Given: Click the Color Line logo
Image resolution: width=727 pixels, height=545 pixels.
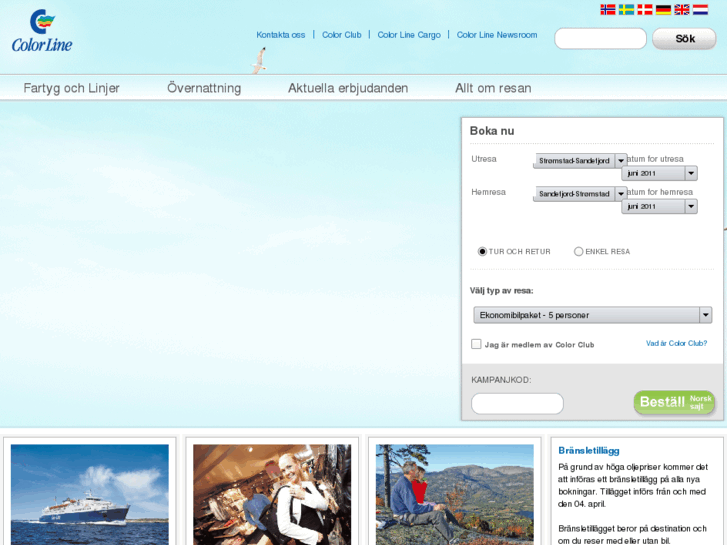Looking at the screenshot, I should [42, 31].
